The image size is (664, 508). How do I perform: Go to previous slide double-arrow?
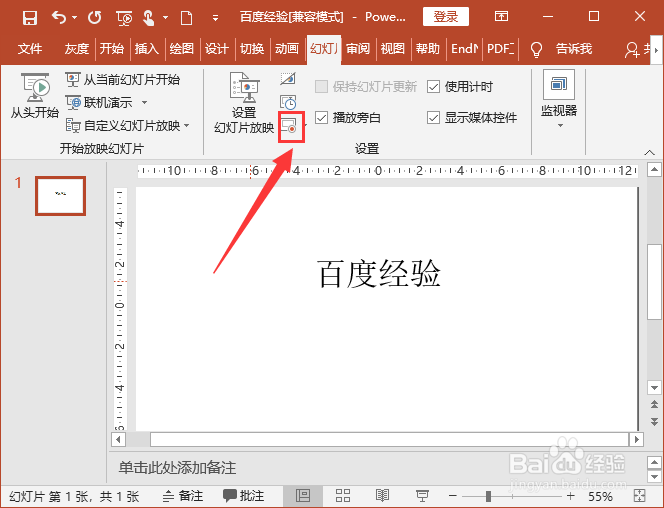[x=654, y=404]
